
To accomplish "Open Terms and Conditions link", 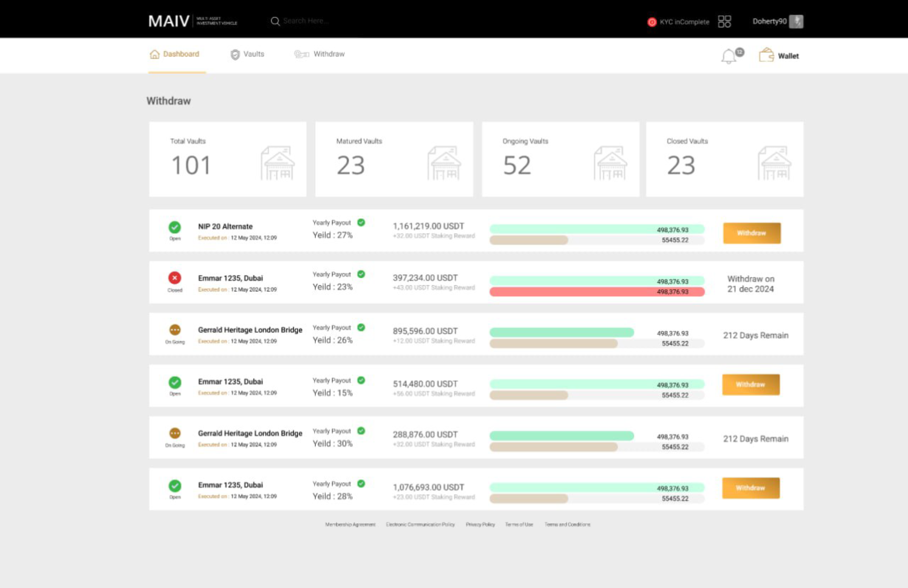I will [x=567, y=525].
